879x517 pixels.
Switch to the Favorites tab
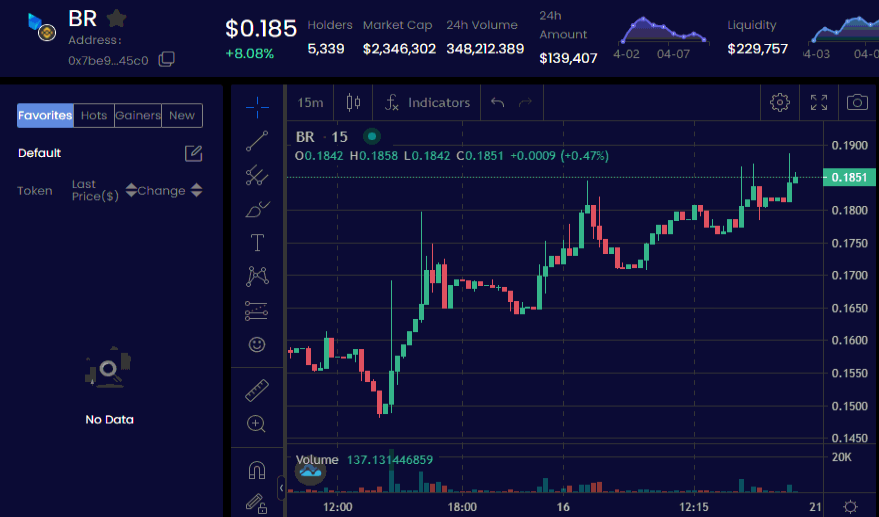(45, 116)
